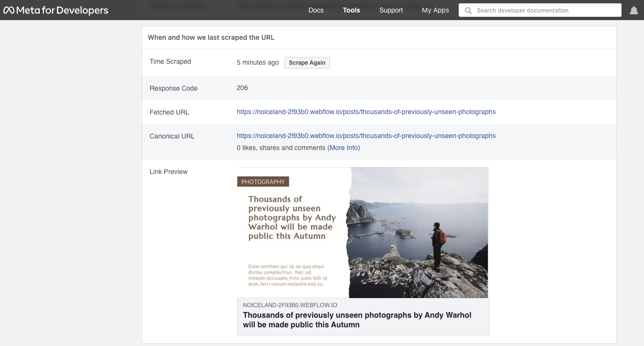Open the notifications bell
The height and width of the screenshot is (346, 644).
pos(633,11)
